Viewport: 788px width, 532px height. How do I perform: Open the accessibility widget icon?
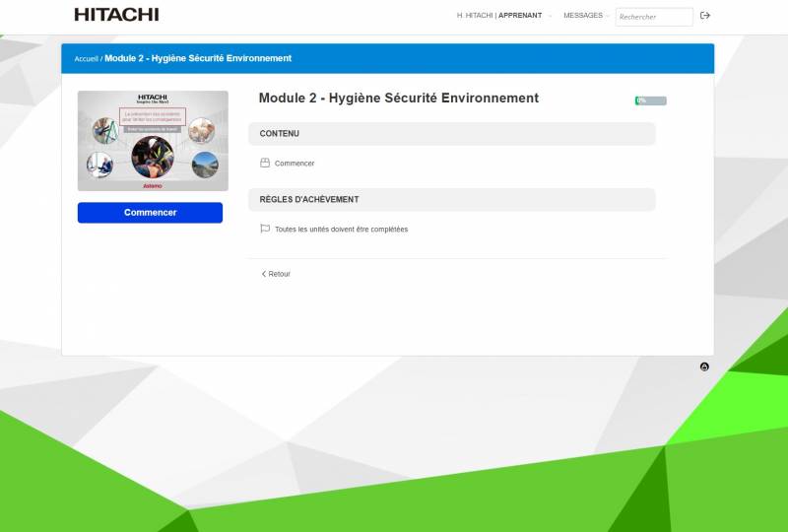[704, 366]
